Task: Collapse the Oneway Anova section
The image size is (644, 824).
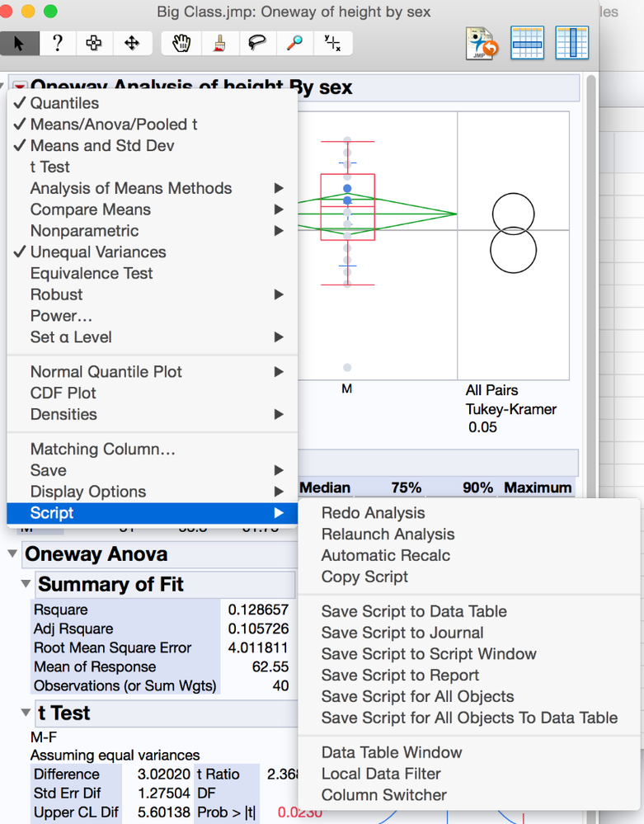Action: (x=12, y=553)
